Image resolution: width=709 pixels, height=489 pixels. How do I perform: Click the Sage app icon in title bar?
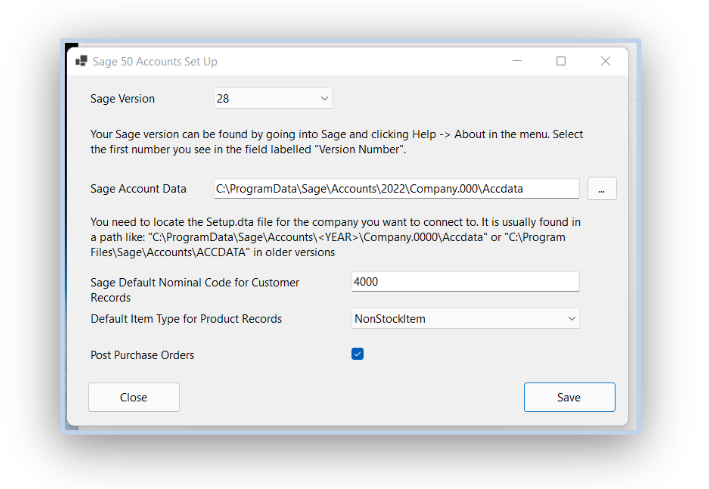pos(81,61)
